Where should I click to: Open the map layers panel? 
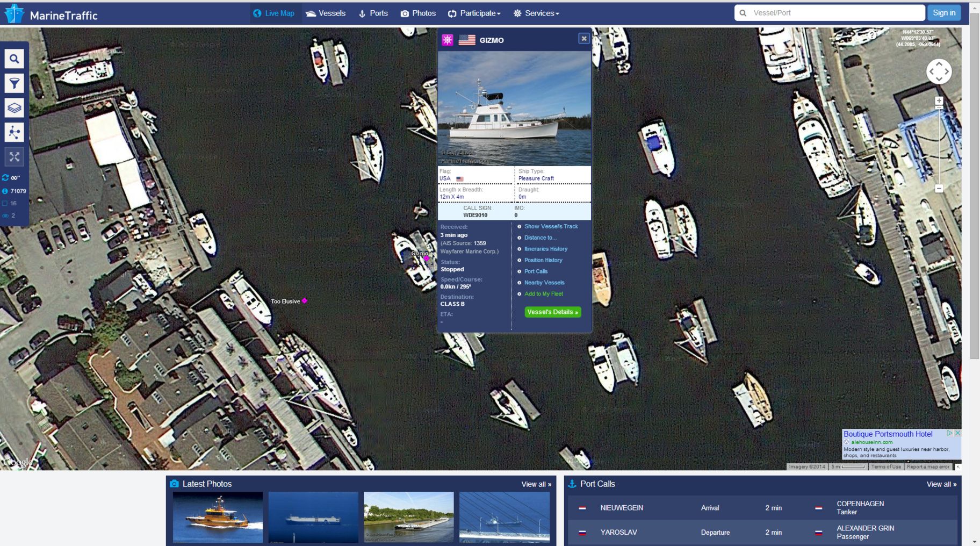click(15, 108)
